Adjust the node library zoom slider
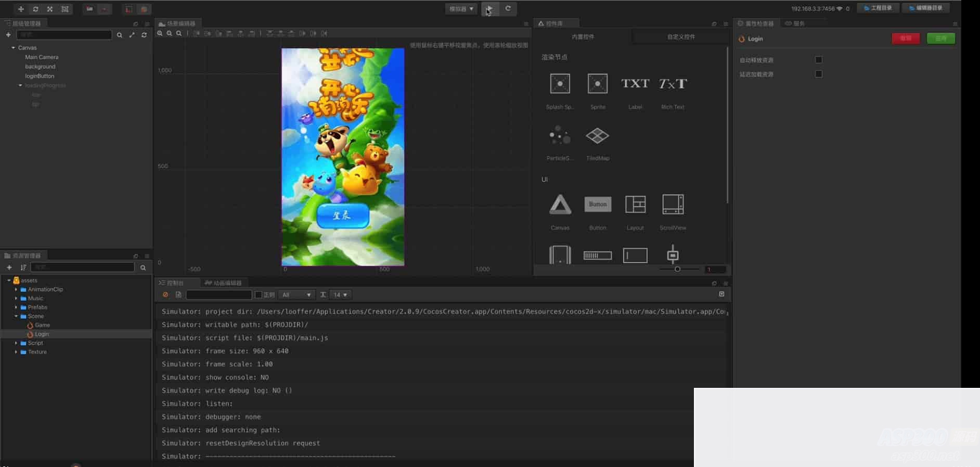The image size is (980, 467). click(677, 269)
